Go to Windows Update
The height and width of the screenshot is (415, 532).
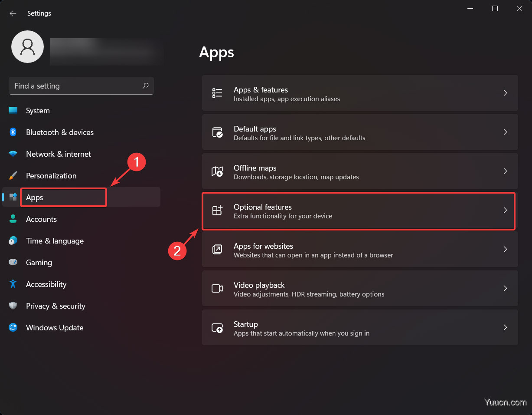point(82,327)
